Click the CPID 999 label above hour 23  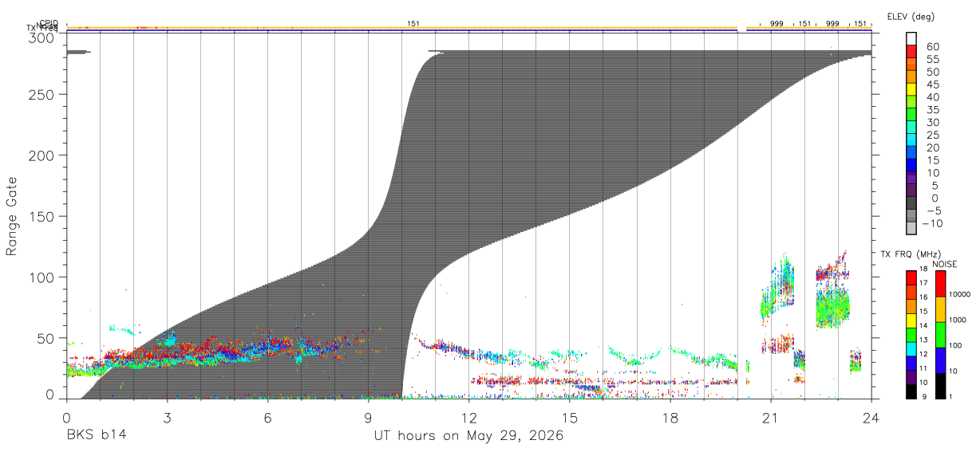click(x=832, y=24)
